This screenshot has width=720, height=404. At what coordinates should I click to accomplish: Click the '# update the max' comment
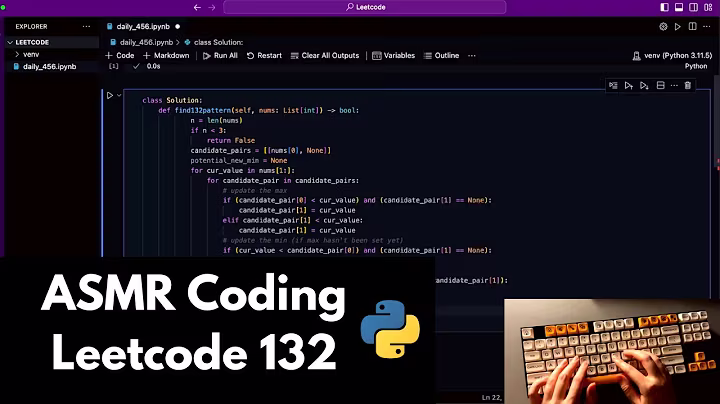pyautogui.click(x=255, y=191)
